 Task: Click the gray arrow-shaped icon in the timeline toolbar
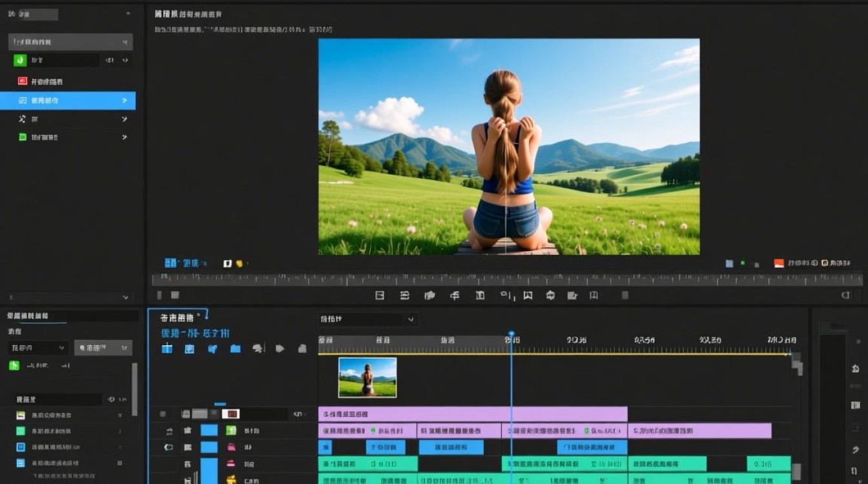[280, 348]
